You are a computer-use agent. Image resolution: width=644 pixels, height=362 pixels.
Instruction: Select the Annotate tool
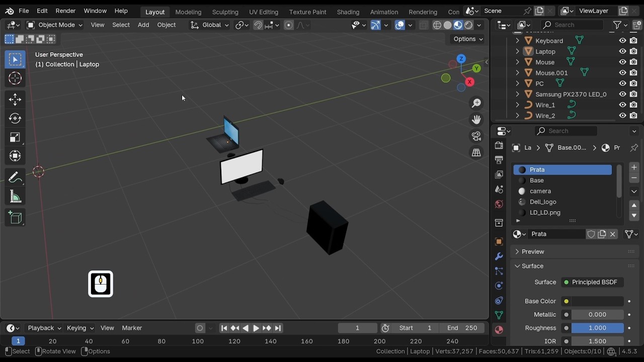[x=15, y=177]
